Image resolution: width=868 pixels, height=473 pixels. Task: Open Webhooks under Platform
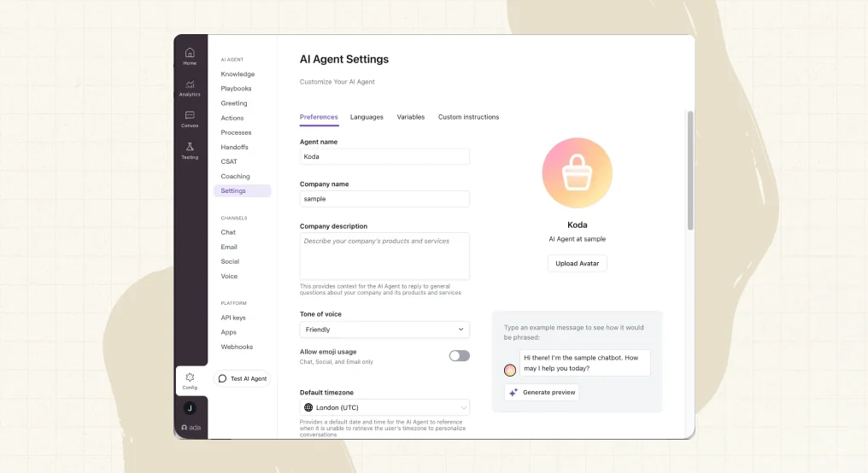pyautogui.click(x=237, y=347)
